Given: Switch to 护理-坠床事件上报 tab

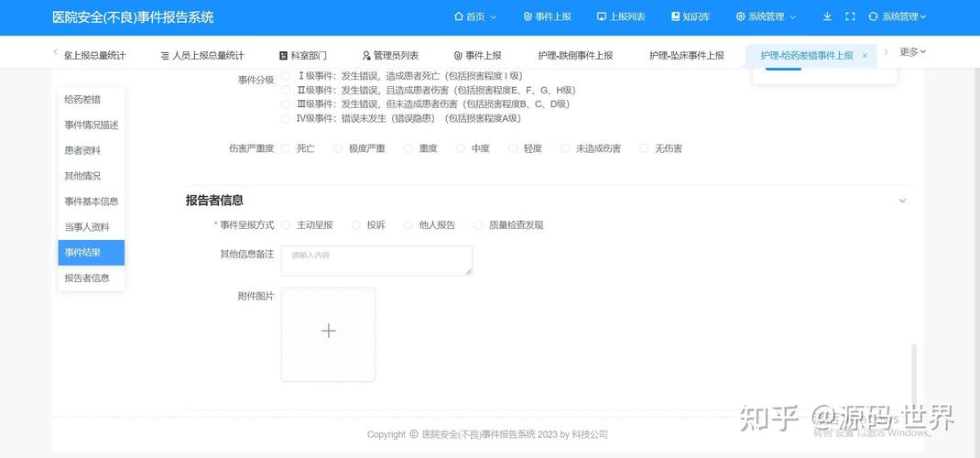Looking at the screenshot, I should coord(687,56).
